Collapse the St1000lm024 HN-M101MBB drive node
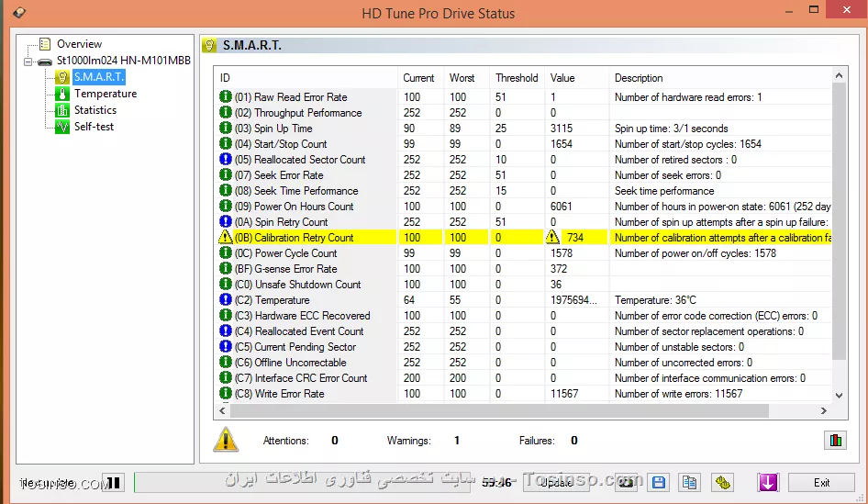868x504 pixels. 28,62
